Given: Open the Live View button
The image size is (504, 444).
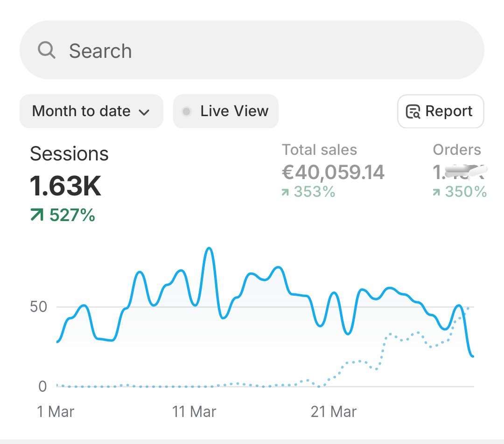Looking at the screenshot, I should 226,111.
